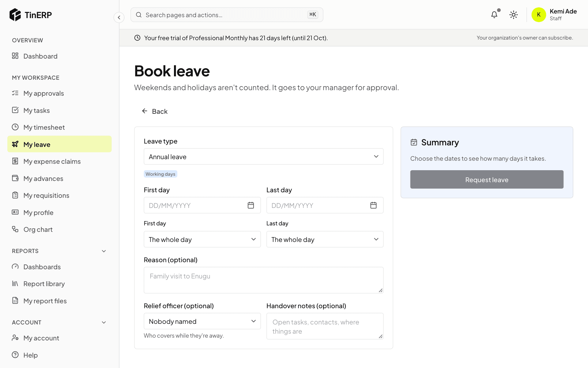Viewport: 588px width, 368px height.
Task: Click the Reason text area
Action: 263,280
